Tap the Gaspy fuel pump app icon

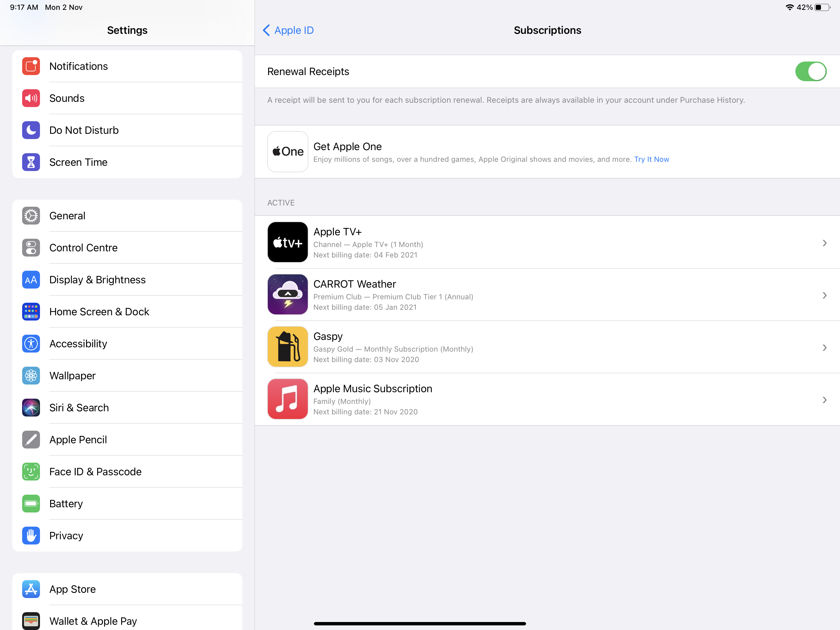pos(288,347)
